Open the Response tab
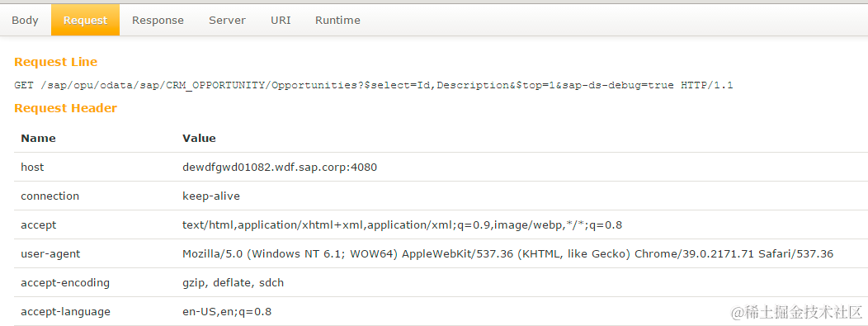The height and width of the screenshot is (326, 868). coord(158,21)
